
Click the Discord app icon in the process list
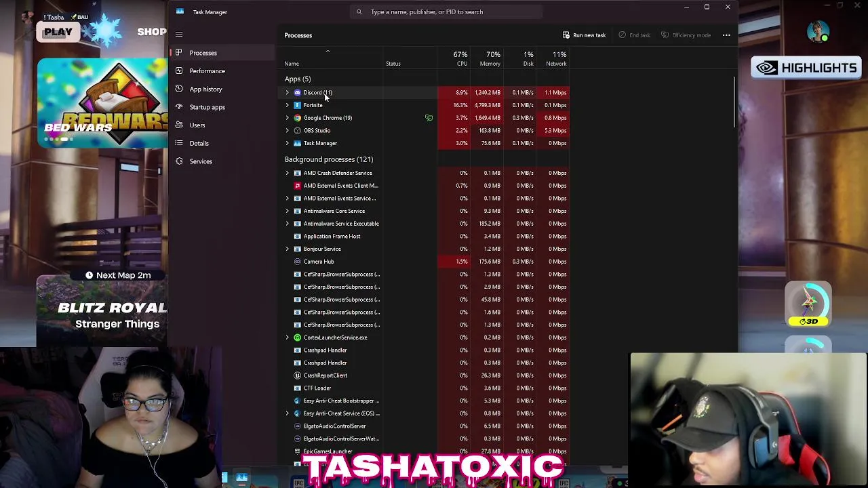tap(297, 92)
